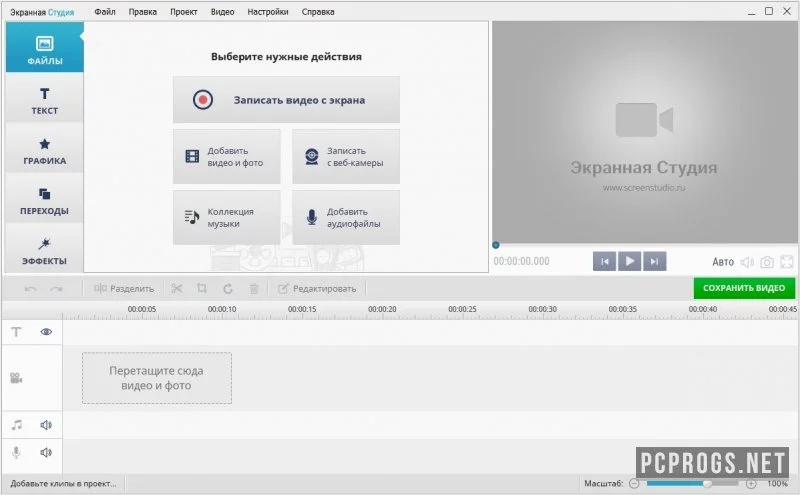Take a snapshot with camera icon
This screenshot has height=495, width=800.
767,262
